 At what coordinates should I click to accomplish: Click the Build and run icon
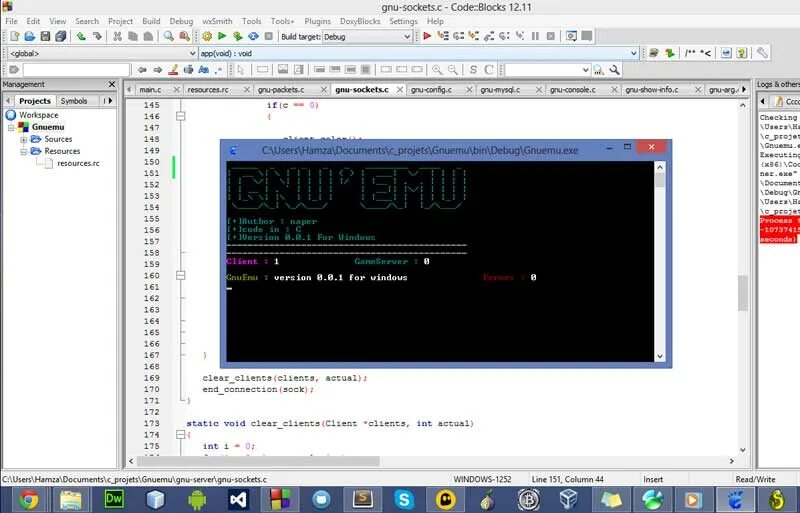[237, 36]
